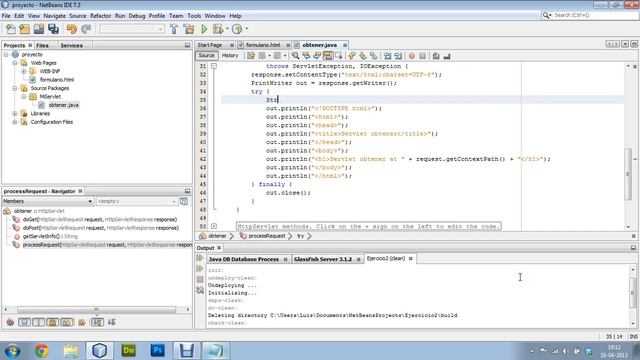Click processRequest in the editor breadcrumb
The height and width of the screenshot is (360, 640).
tap(267, 236)
